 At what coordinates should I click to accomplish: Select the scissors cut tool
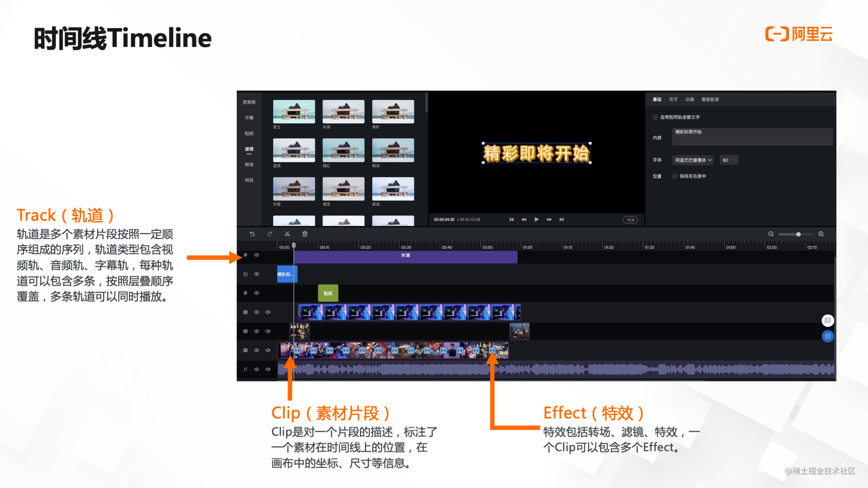click(287, 233)
